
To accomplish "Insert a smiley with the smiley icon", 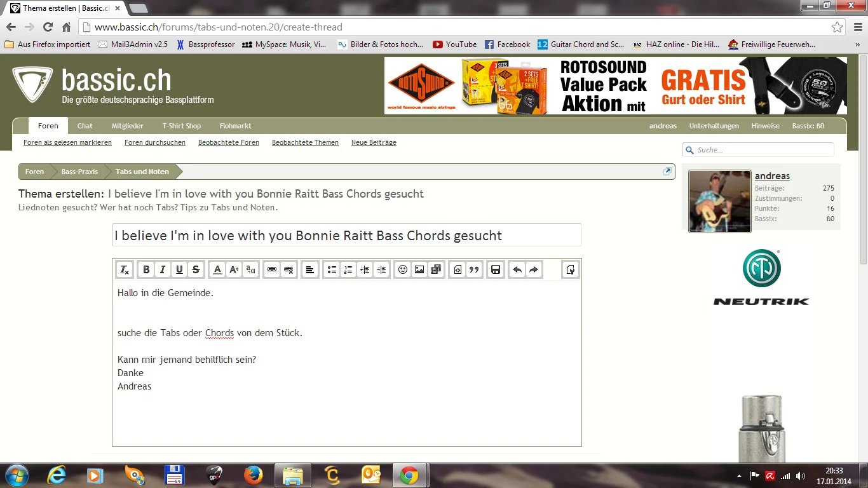I will tap(403, 269).
